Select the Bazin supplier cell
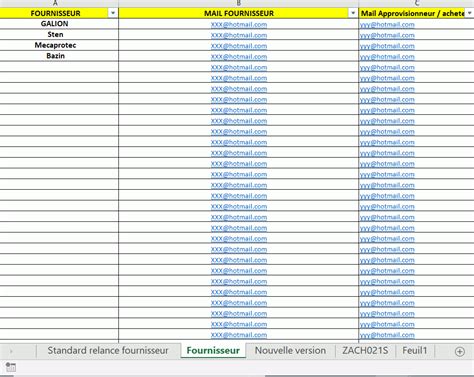 pyautogui.click(x=59, y=56)
